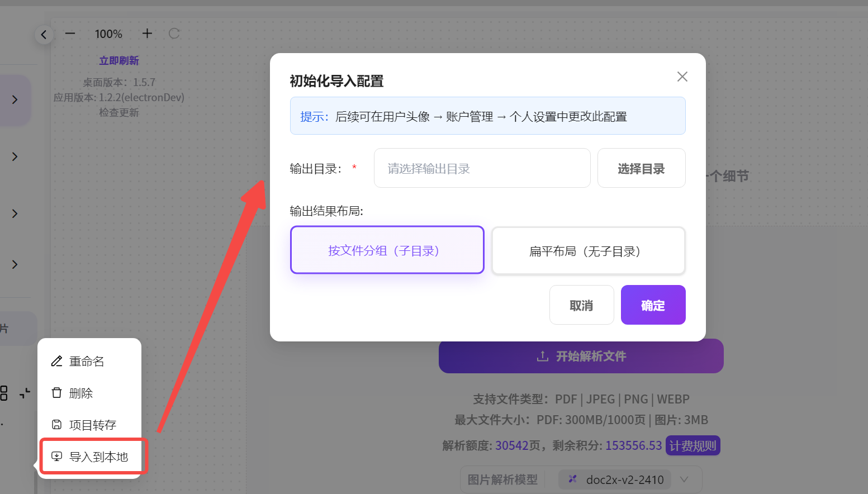The width and height of the screenshot is (868, 494).
Task: Click the 确定 button to confirm
Action: (653, 305)
